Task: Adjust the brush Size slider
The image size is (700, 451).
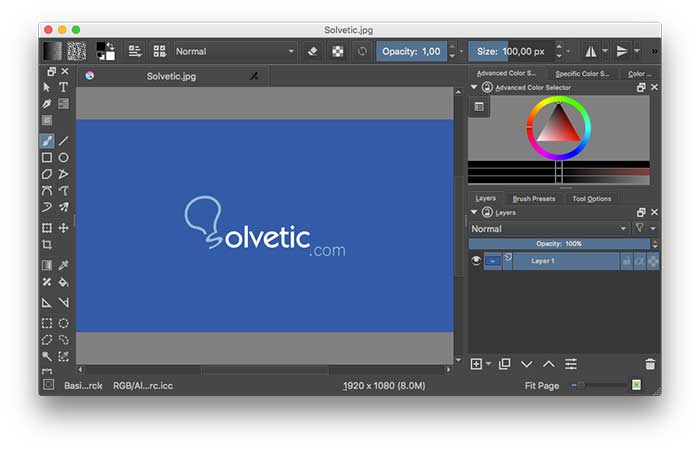Action: click(x=511, y=51)
